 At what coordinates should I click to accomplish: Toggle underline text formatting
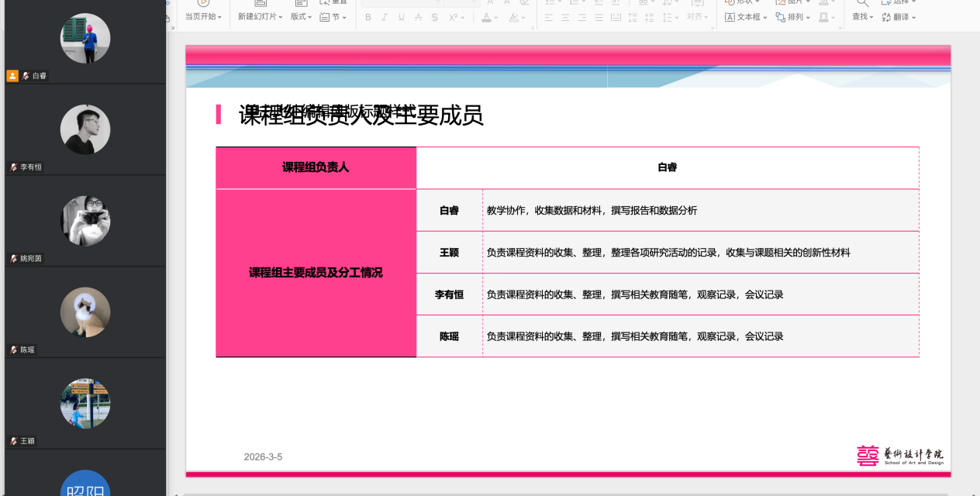(401, 17)
